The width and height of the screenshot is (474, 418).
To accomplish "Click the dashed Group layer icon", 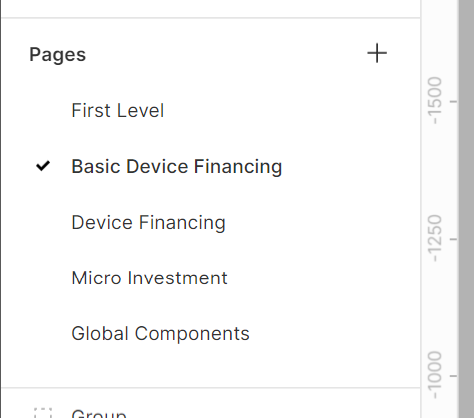I will pos(43,413).
